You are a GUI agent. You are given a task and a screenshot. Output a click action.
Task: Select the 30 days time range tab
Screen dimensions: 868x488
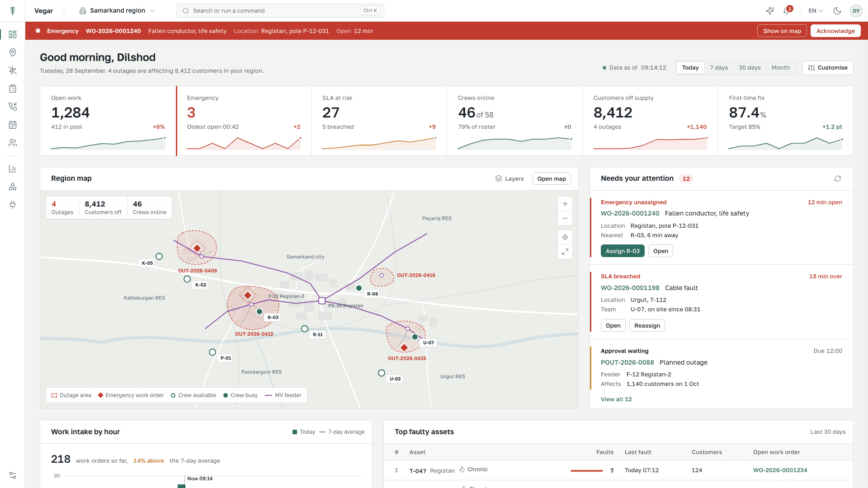750,68
